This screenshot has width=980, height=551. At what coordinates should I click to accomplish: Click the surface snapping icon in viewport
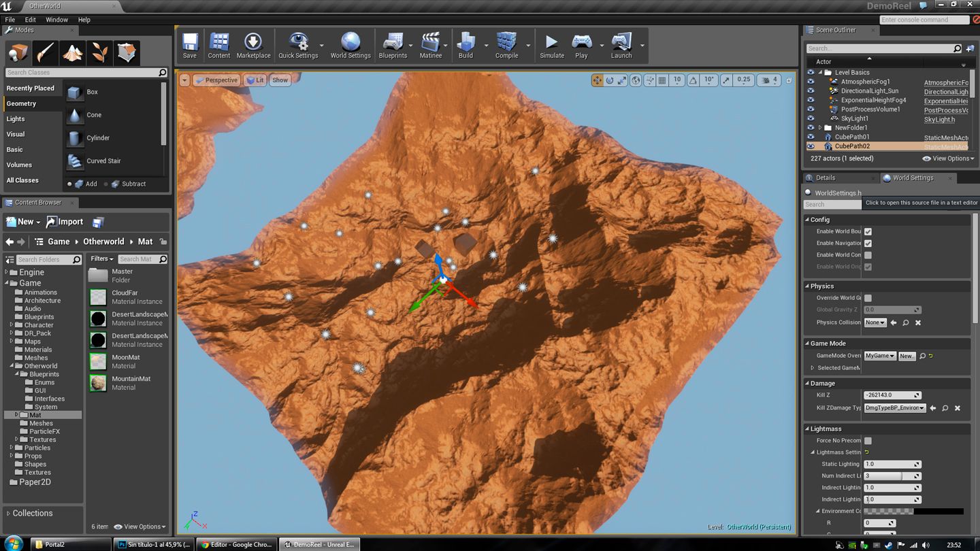pyautogui.click(x=649, y=80)
